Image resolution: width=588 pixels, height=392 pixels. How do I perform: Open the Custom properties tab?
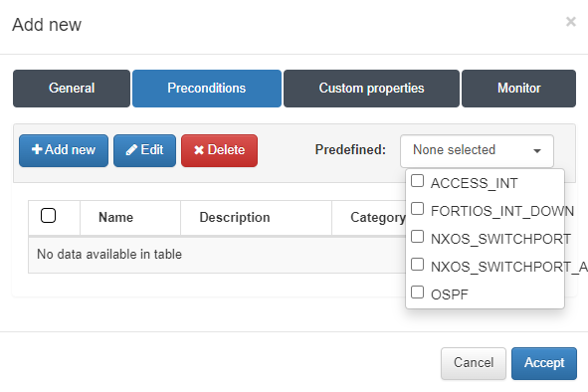[x=371, y=89]
